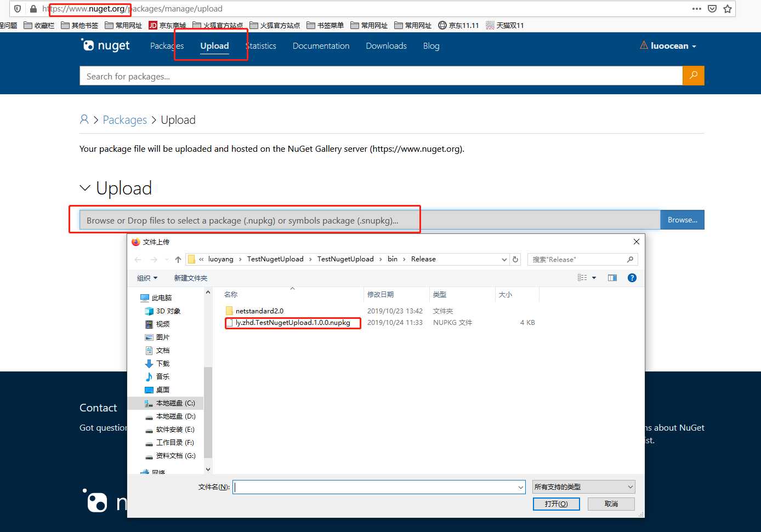Select the netstandard2.0 folder
The height and width of the screenshot is (532, 761).
pos(254,311)
